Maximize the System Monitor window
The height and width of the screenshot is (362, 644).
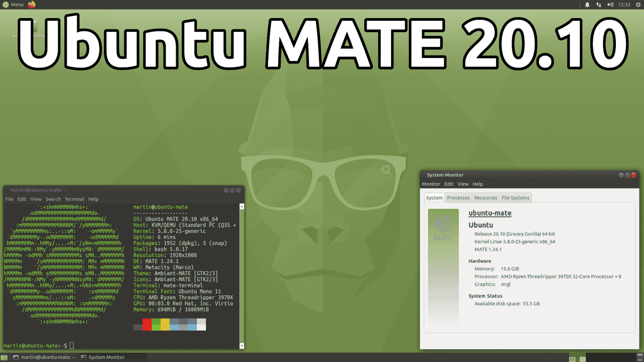click(x=627, y=175)
